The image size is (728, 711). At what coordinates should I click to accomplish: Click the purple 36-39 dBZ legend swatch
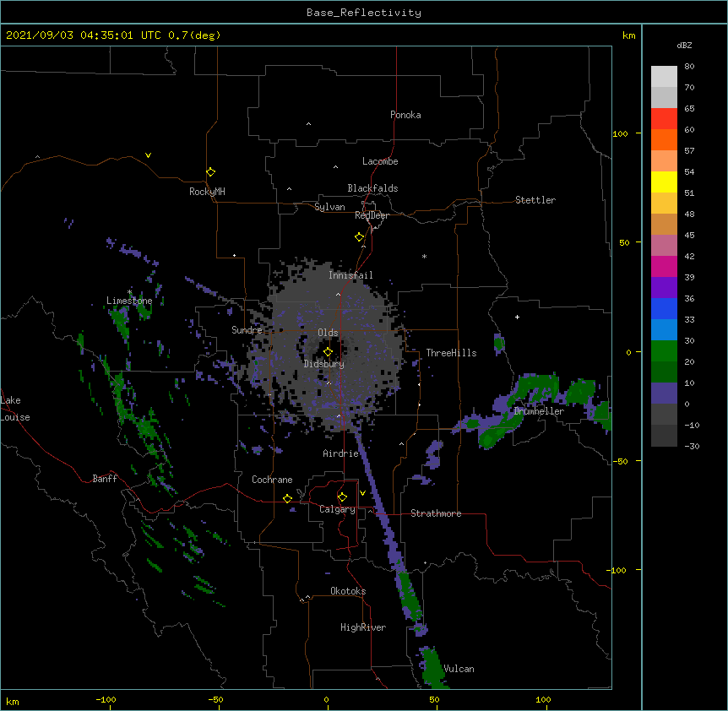click(x=664, y=287)
